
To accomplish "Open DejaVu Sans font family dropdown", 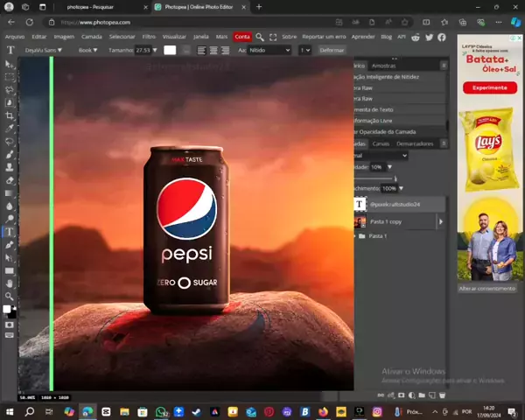I will tap(44, 50).
